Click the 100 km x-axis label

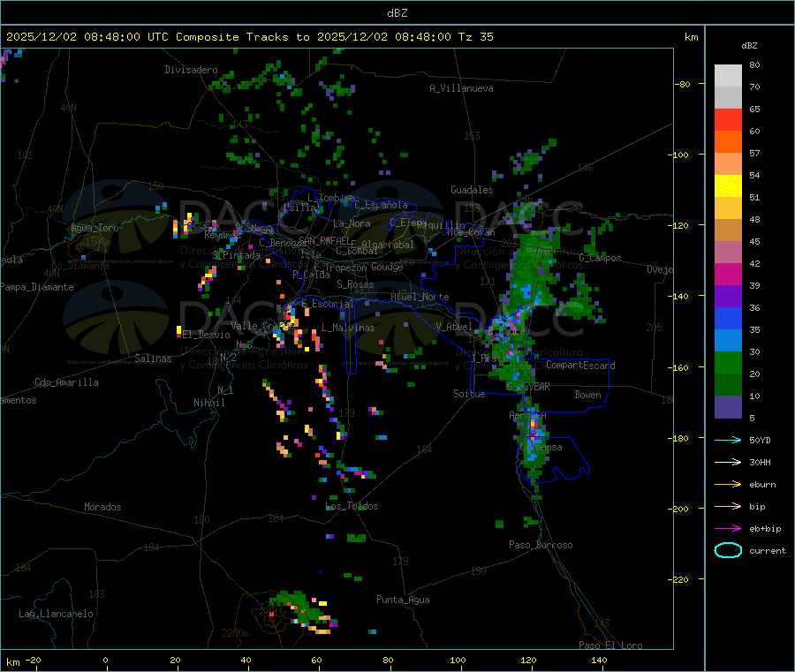(x=458, y=660)
